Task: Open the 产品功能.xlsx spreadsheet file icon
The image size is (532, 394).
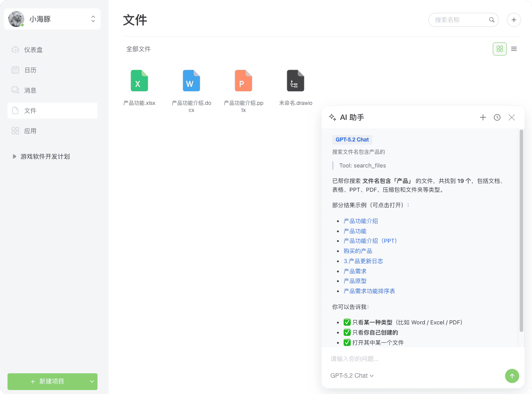Action: (139, 81)
